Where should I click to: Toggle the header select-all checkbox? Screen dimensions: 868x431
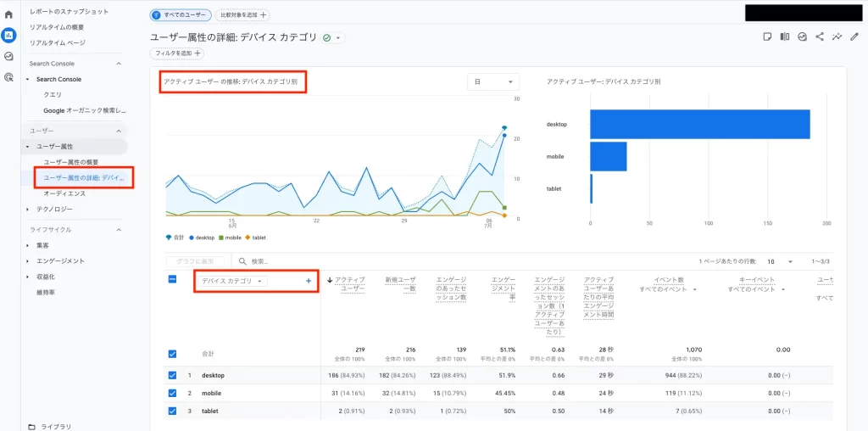pos(172,280)
